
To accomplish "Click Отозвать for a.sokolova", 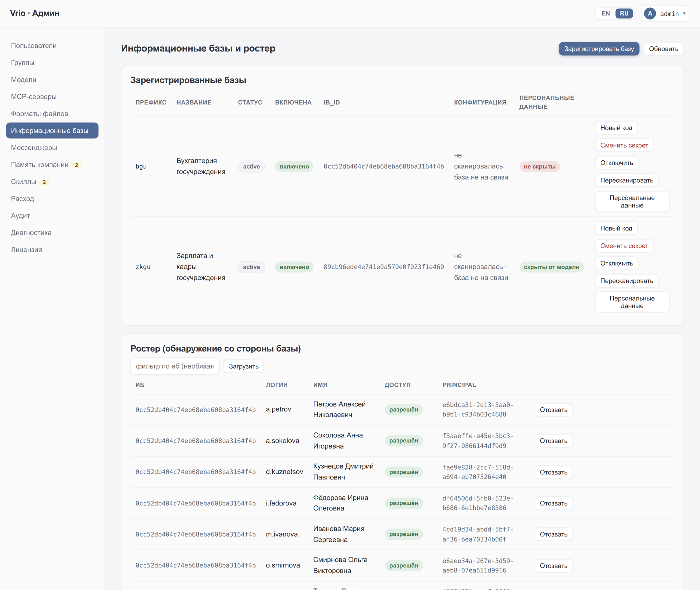I will (x=553, y=441).
